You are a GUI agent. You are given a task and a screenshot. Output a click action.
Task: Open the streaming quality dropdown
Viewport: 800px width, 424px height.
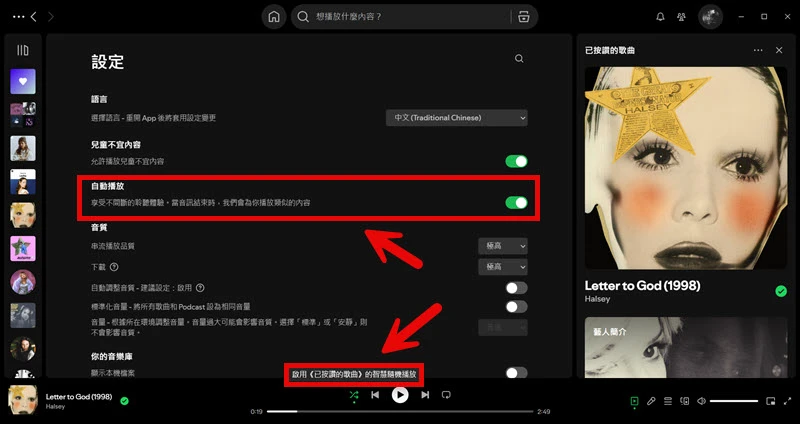tap(503, 246)
